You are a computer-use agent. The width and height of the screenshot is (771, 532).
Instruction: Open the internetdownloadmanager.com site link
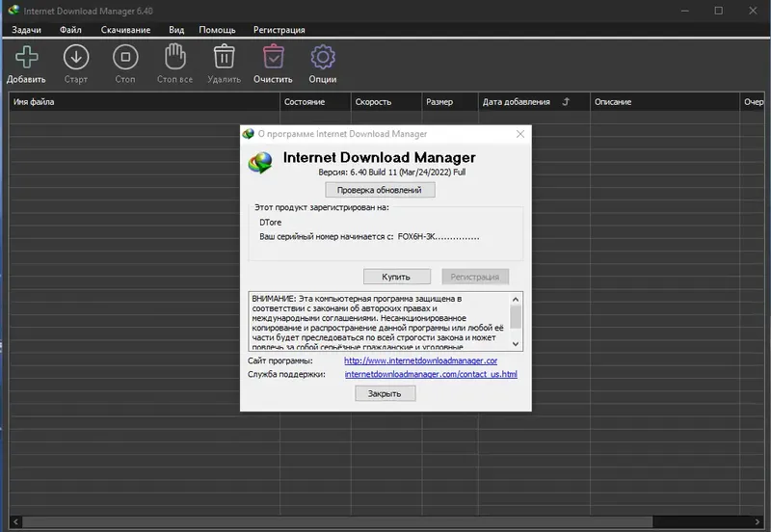pyautogui.click(x=420, y=360)
